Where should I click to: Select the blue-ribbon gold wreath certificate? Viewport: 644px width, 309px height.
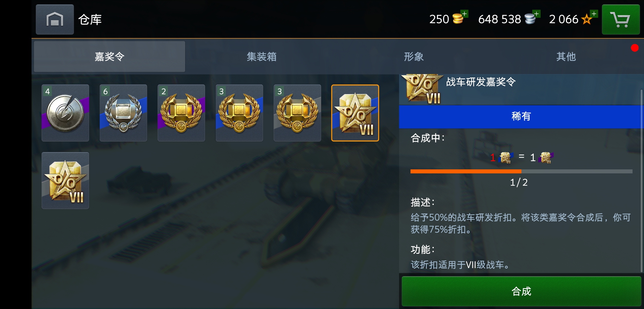[x=239, y=113]
